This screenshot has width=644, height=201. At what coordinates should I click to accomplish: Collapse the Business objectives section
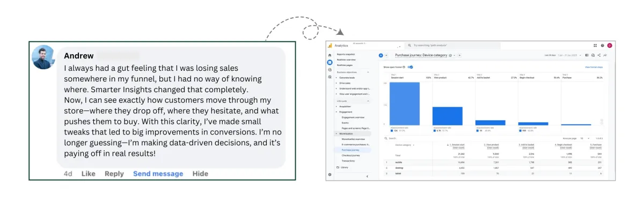click(368, 72)
